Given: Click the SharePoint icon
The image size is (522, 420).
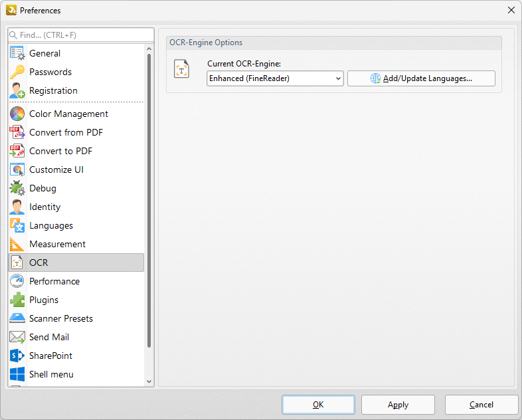Looking at the screenshot, I should point(17,356).
